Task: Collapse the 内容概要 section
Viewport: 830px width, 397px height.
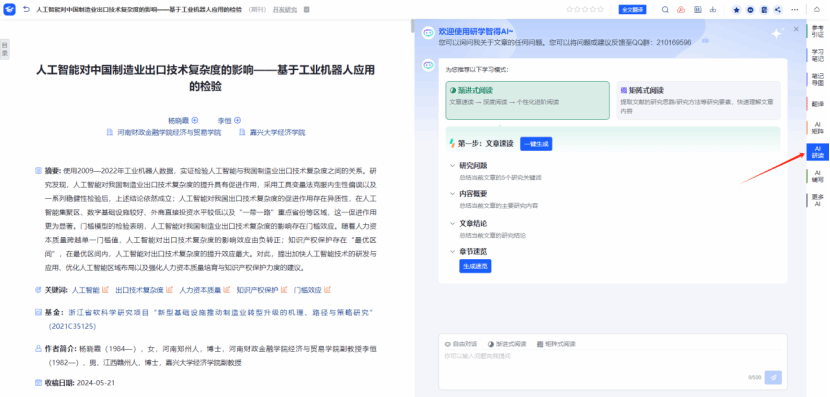Action: [452, 194]
